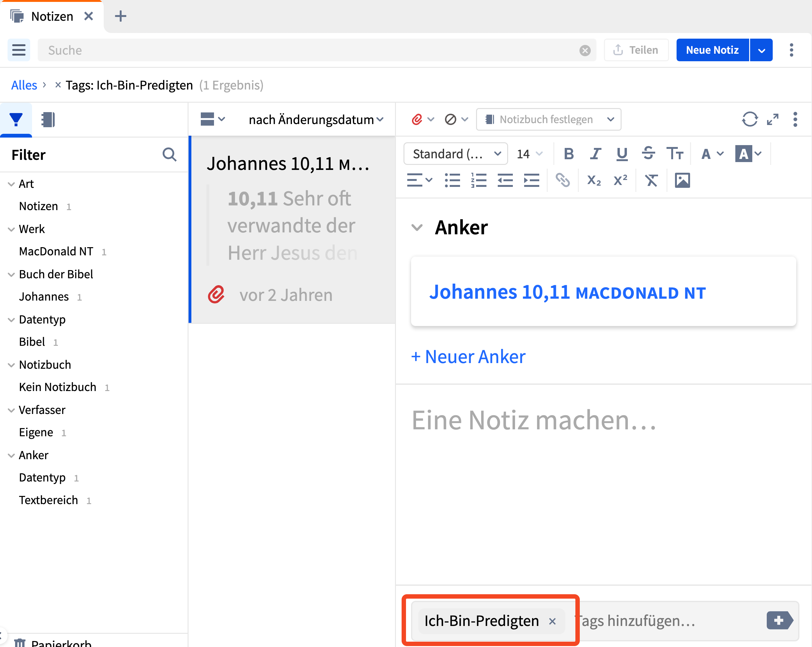The height and width of the screenshot is (647, 812).
Task: Toggle italic formatting
Action: (595, 154)
